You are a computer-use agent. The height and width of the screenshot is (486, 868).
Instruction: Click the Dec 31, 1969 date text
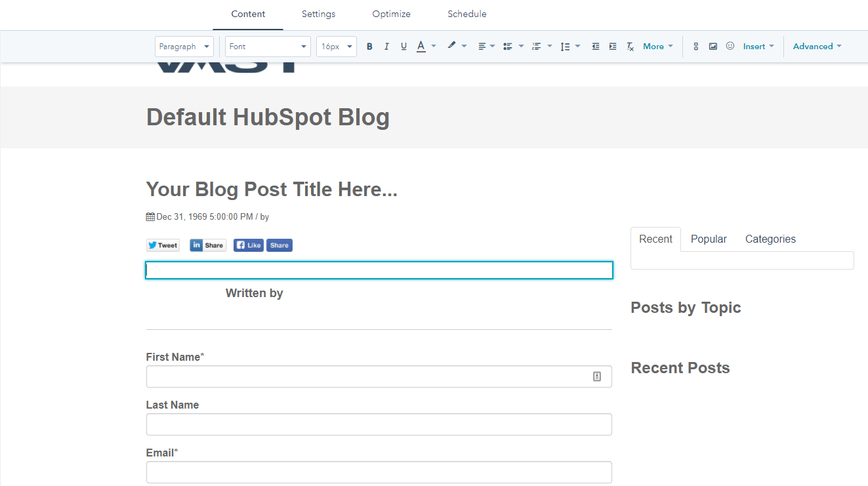coord(205,217)
